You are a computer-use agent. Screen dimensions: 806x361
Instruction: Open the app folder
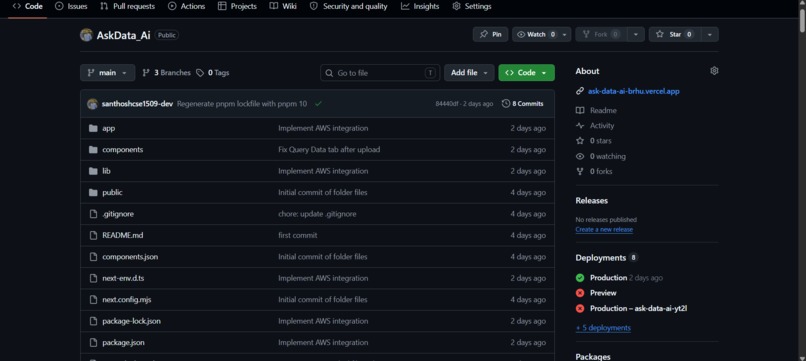tap(108, 128)
